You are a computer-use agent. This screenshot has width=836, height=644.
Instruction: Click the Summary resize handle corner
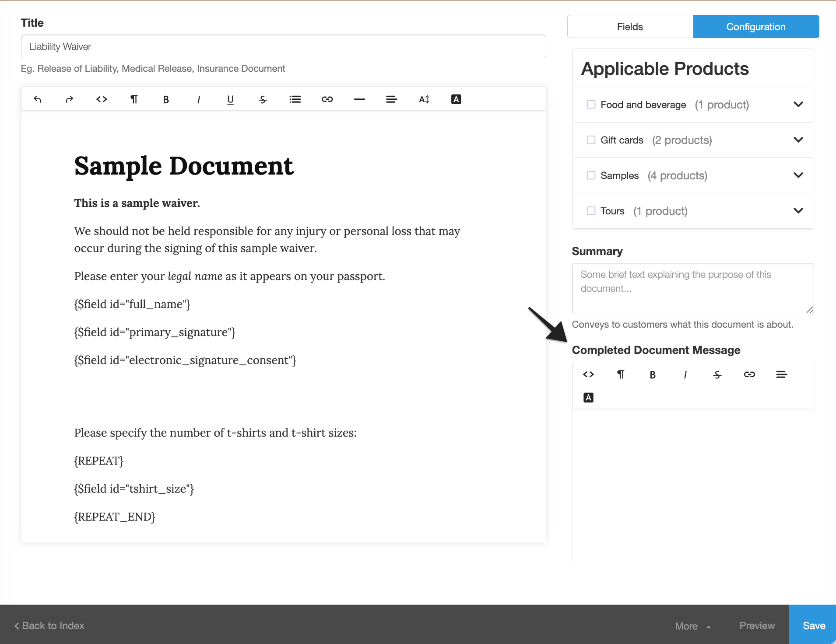point(809,310)
